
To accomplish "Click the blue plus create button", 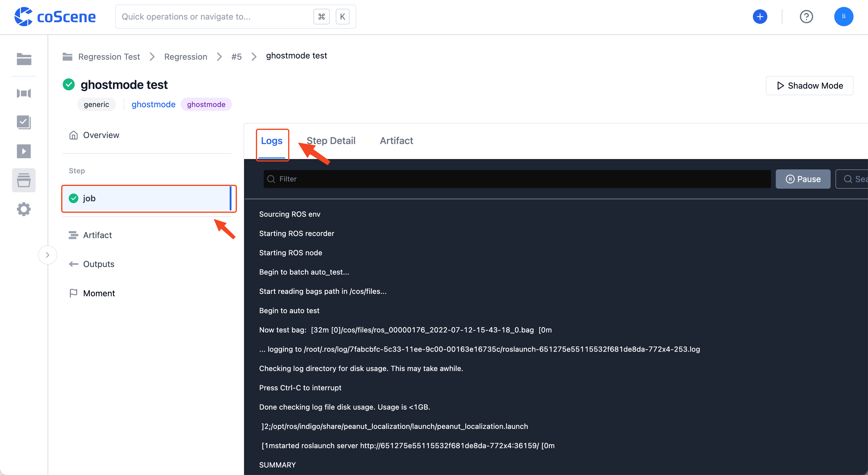I will click(x=760, y=17).
